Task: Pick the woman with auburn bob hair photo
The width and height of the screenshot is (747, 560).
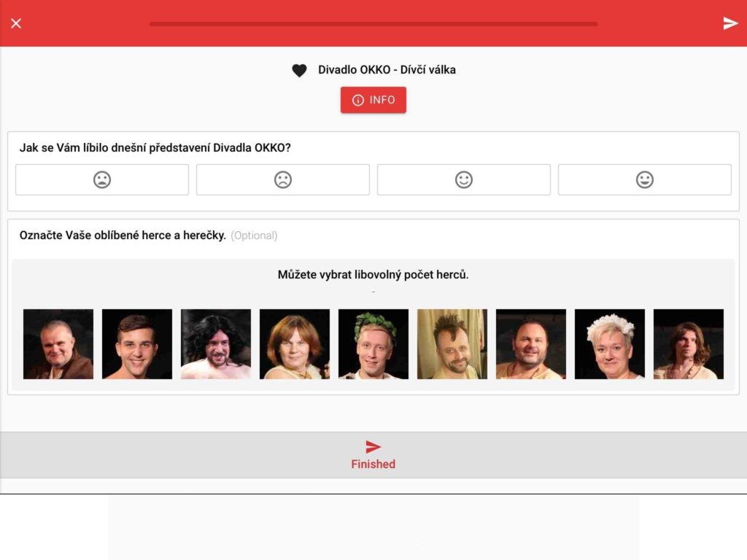Action: [295, 344]
